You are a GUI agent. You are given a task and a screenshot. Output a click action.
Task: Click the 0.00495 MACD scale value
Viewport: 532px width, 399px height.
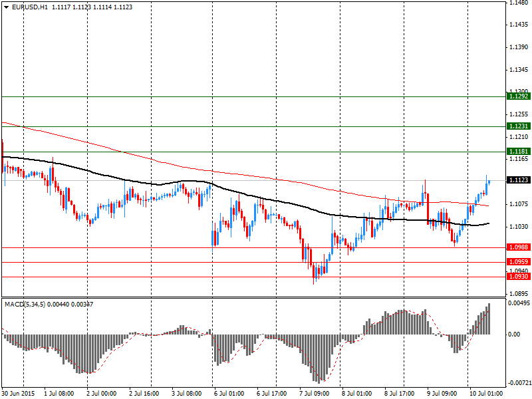coord(519,303)
